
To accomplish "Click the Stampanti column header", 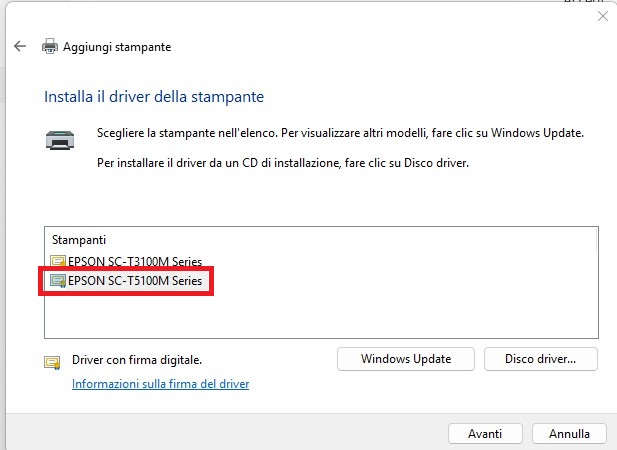I will [80, 240].
